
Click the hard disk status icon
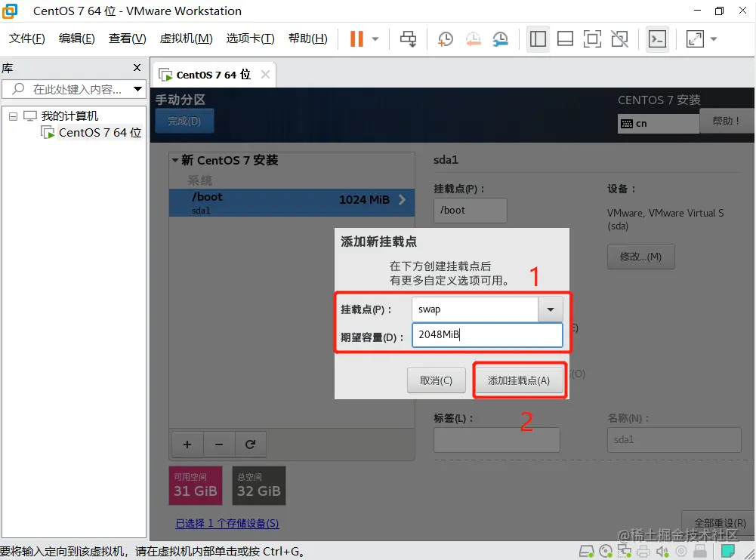(x=587, y=552)
